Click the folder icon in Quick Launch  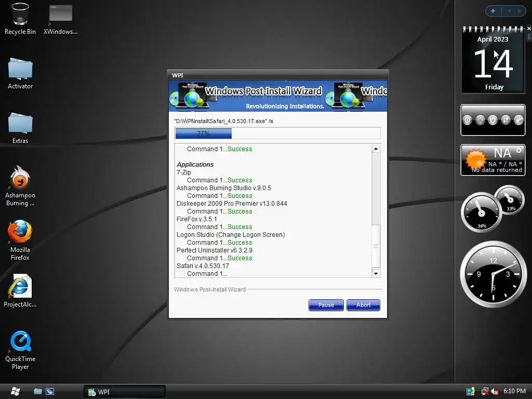click(37, 391)
